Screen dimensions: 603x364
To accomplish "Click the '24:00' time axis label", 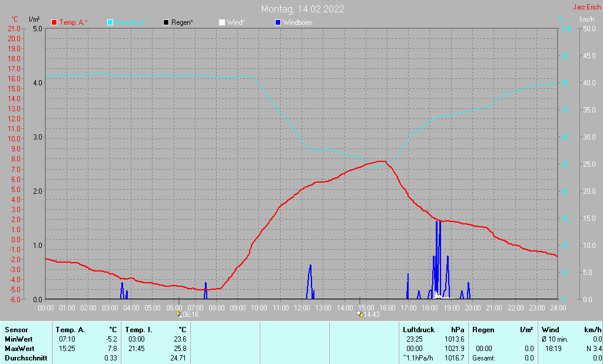I will 558,308.
